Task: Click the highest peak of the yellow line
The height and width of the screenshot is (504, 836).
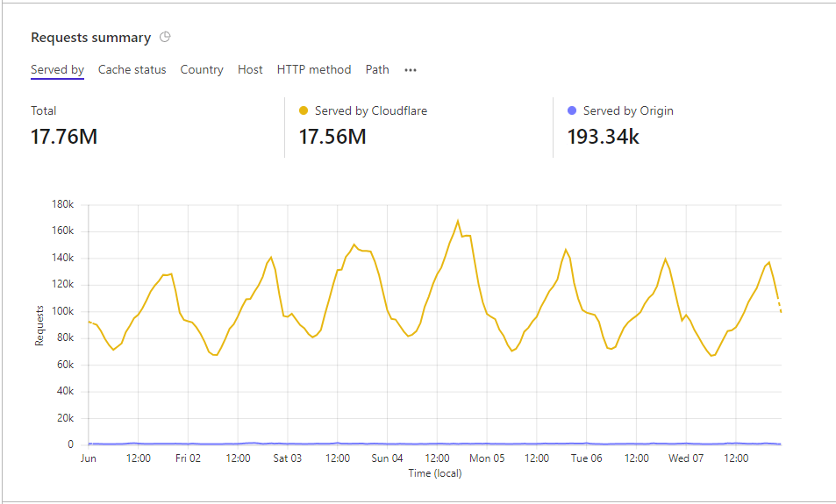Action: [458, 221]
